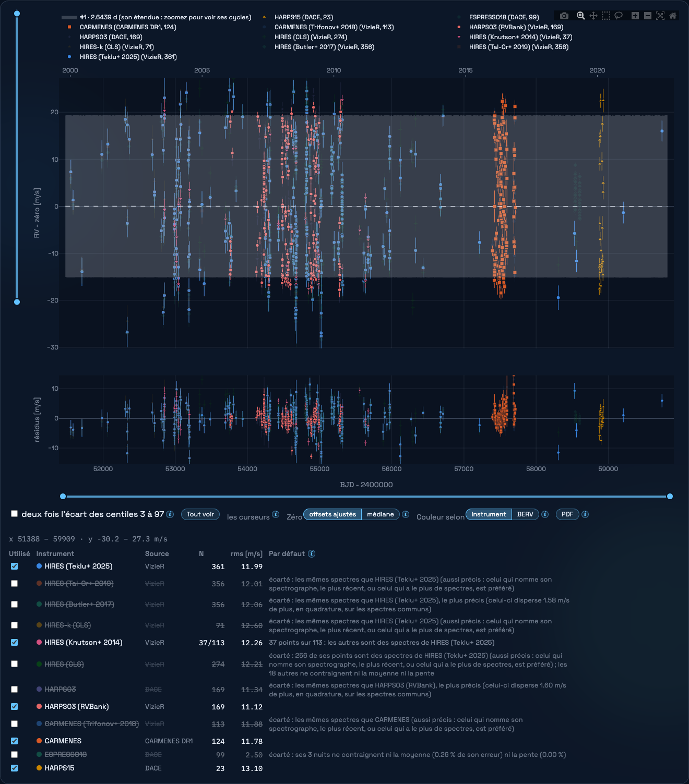Click the 'rms [m/s]' column header

tap(246, 554)
